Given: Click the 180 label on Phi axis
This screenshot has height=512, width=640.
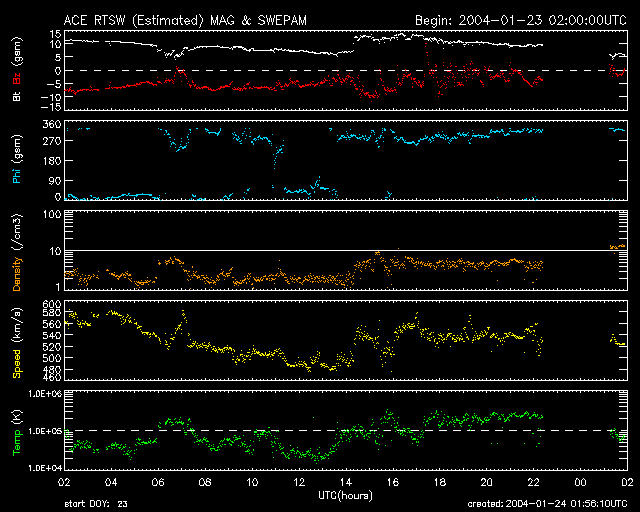Looking at the screenshot, I should click(52, 161).
